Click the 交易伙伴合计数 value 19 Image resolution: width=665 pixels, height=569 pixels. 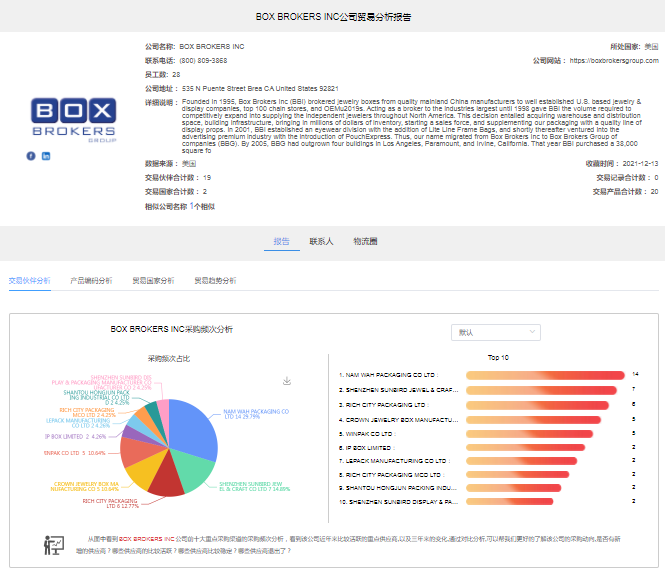207,178
